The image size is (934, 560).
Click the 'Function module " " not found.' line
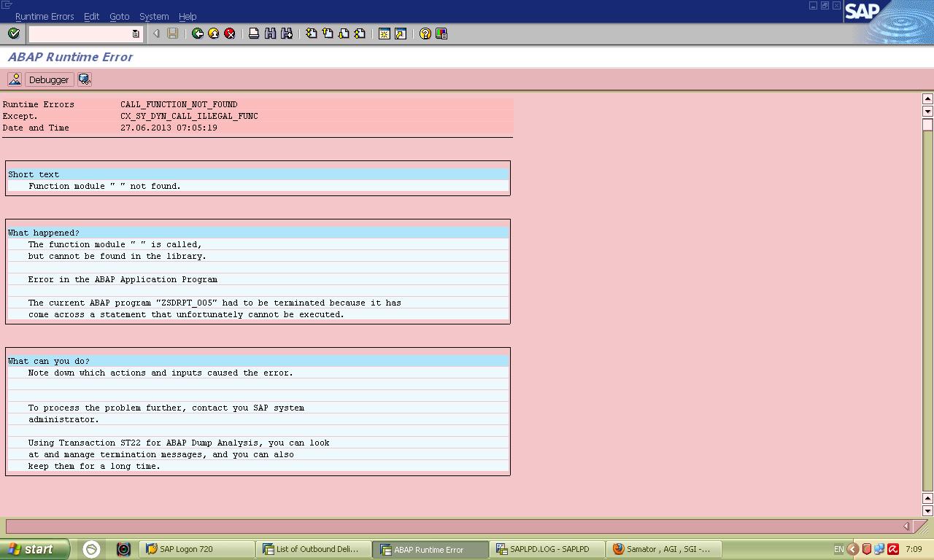[258, 186]
